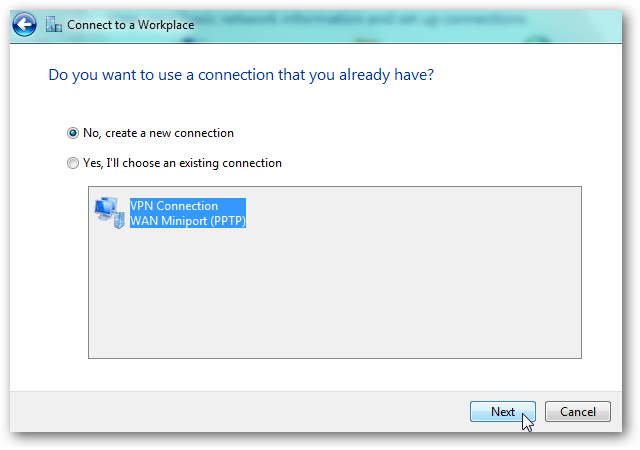The height and width of the screenshot is (450, 640).
Task: Click blank white area left of the connection list
Action: click(x=50, y=270)
